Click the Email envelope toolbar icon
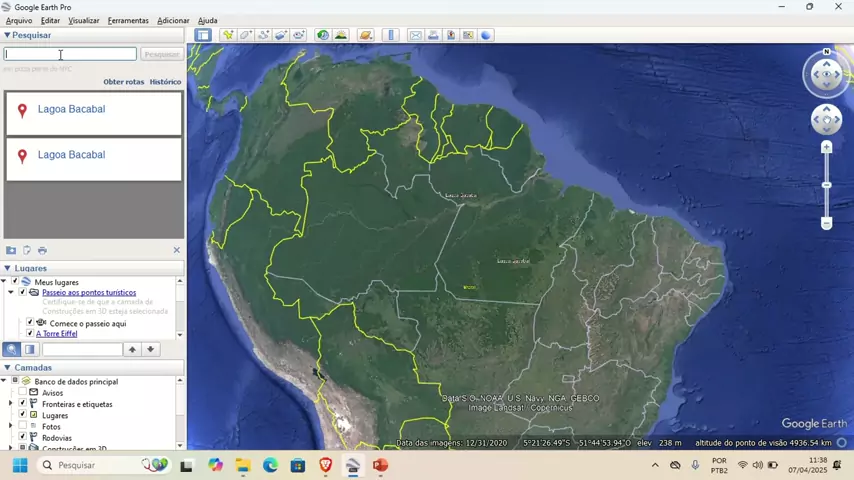 tap(416, 35)
